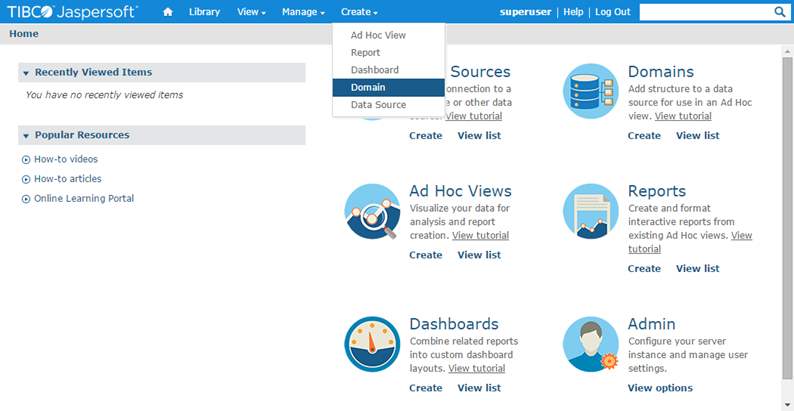Image resolution: width=794 pixels, height=411 pixels.
Task: Open the Online Learning Portal link
Action: click(84, 198)
